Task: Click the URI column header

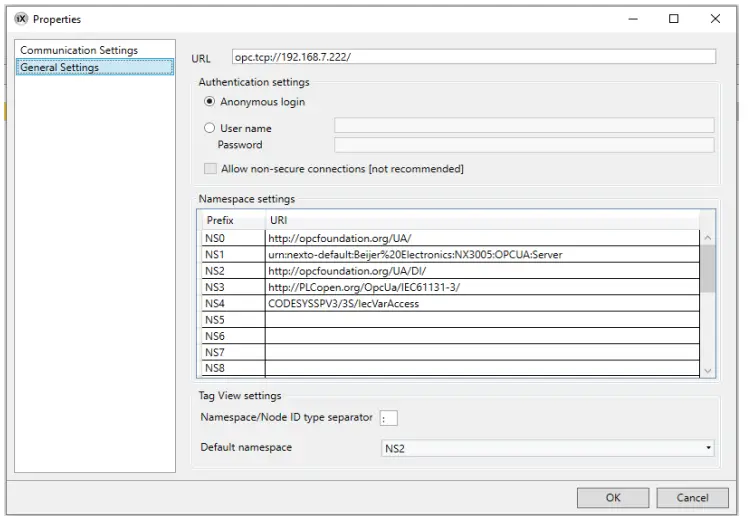Action: (x=482, y=220)
